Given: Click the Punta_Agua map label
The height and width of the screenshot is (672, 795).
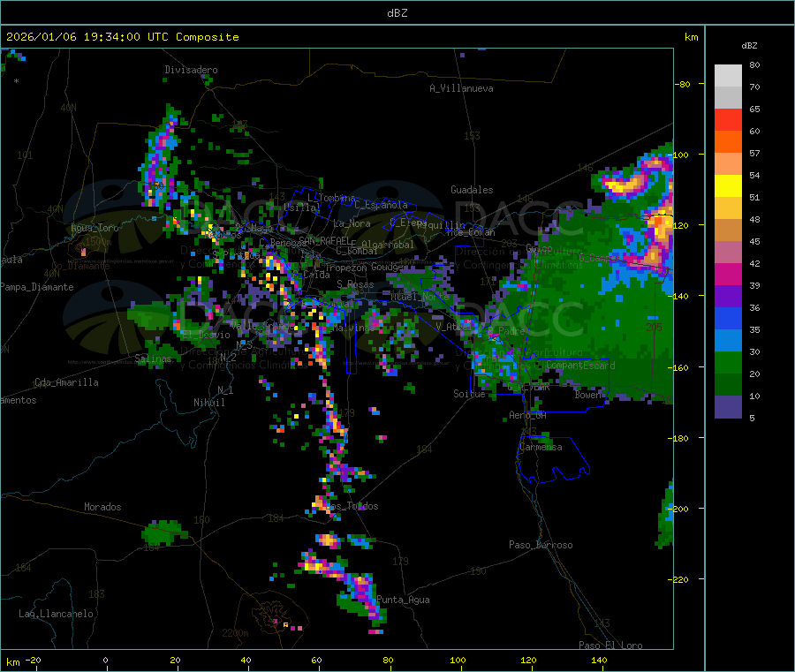Looking at the screenshot, I should click(403, 600).
